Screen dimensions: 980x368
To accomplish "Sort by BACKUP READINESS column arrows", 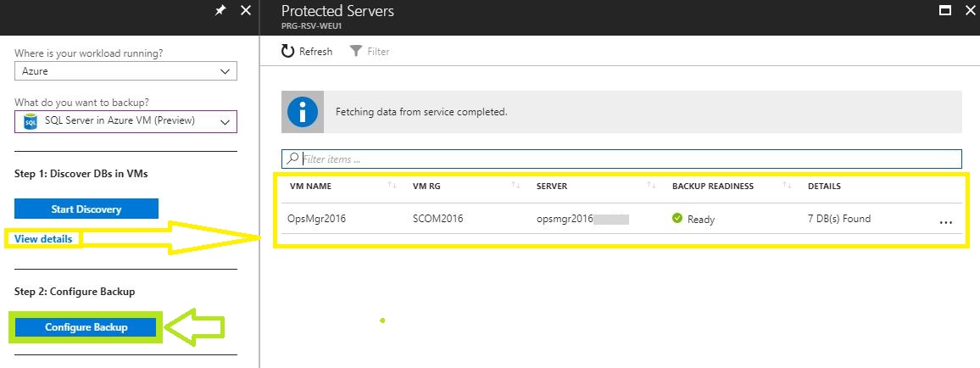I will [787, 186].
